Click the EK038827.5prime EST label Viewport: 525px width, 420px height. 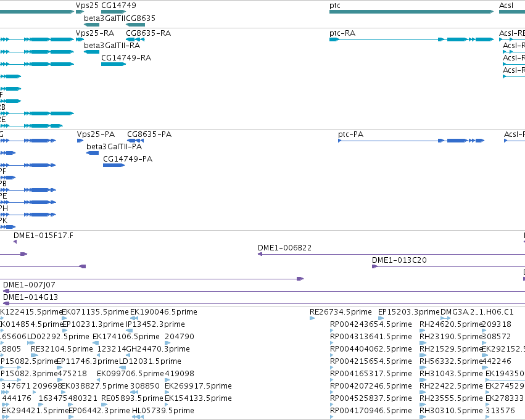click(x=95, y=386)
